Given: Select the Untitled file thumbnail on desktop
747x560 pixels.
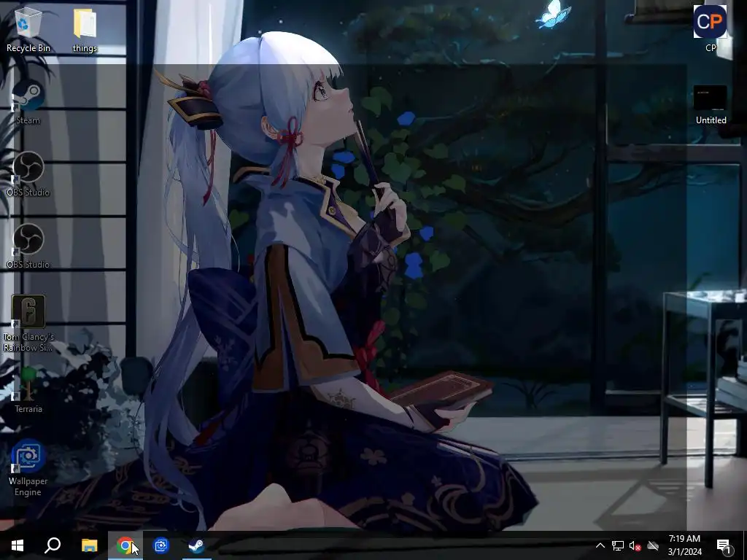Looking at the screenshot, I should (x=711, y=105).
